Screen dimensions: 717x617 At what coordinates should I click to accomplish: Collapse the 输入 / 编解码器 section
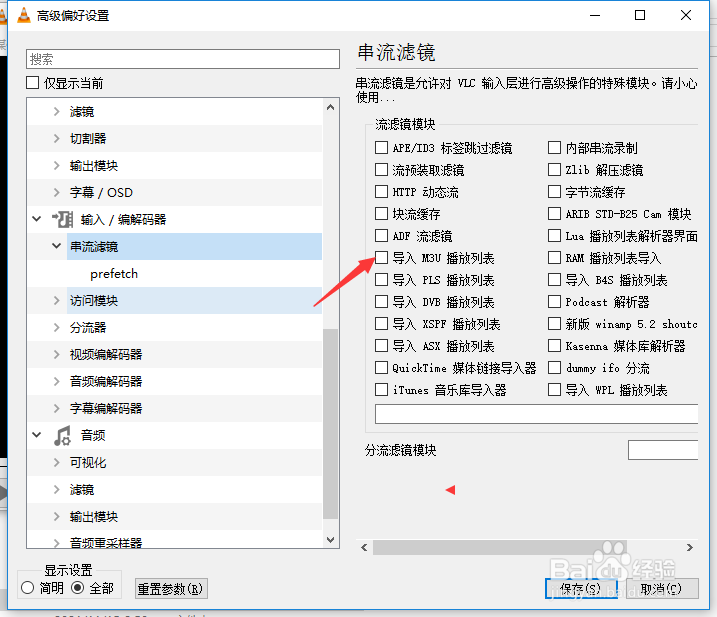pos(37,219)
